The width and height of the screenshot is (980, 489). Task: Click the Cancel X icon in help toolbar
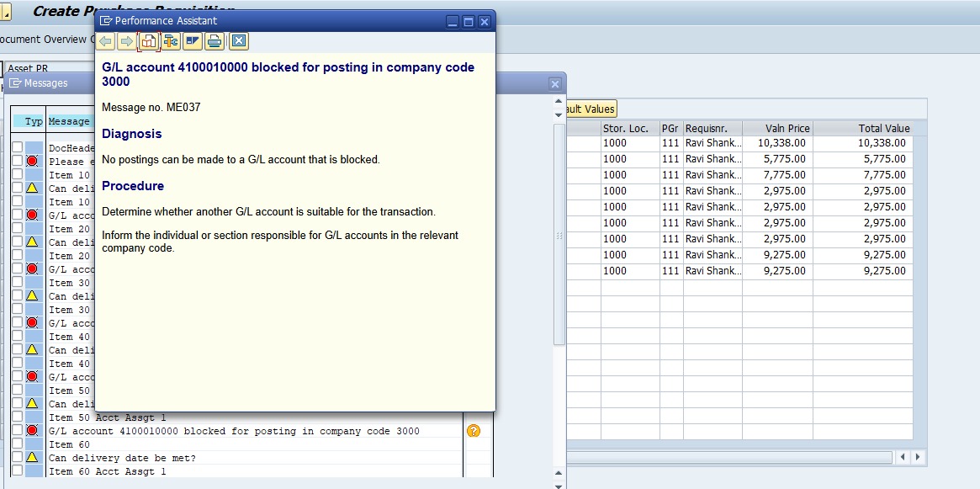pyautogui.click(x=239, y=41)
